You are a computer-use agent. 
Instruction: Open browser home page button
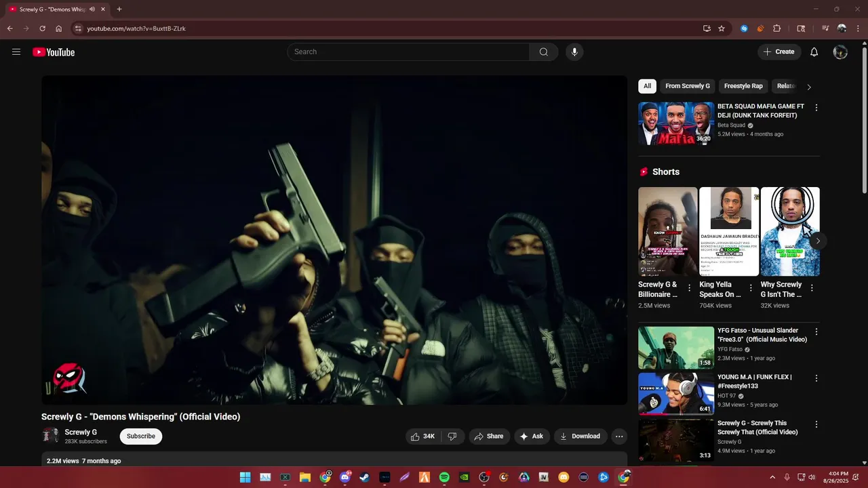pyautogui.click(x=59, y=28)
